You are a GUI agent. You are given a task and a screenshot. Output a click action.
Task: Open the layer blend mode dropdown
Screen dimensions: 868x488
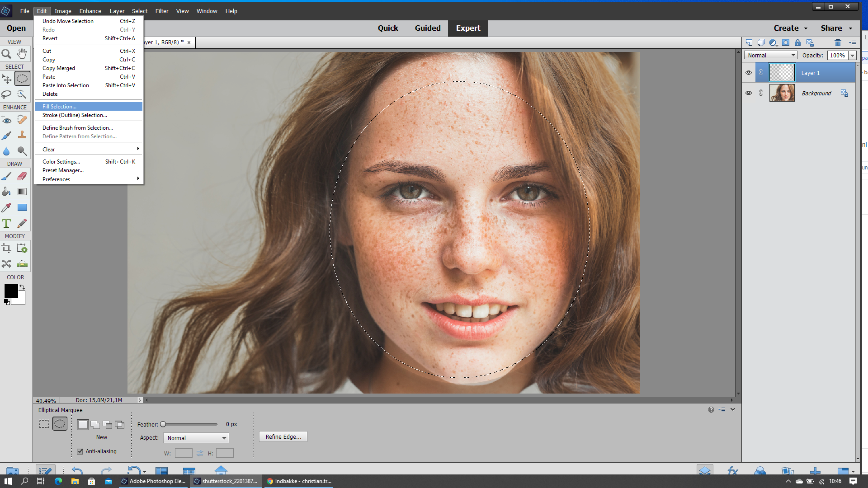pos(770,55)
